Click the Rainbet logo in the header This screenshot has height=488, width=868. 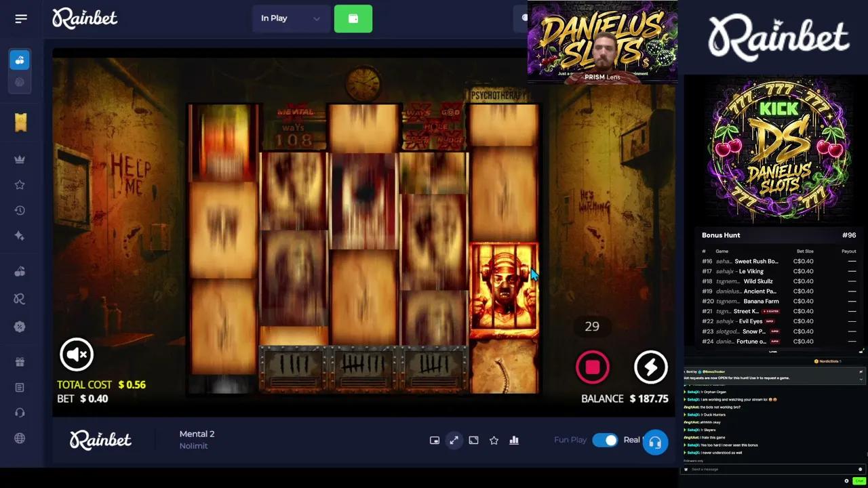[x=85, y=18]
